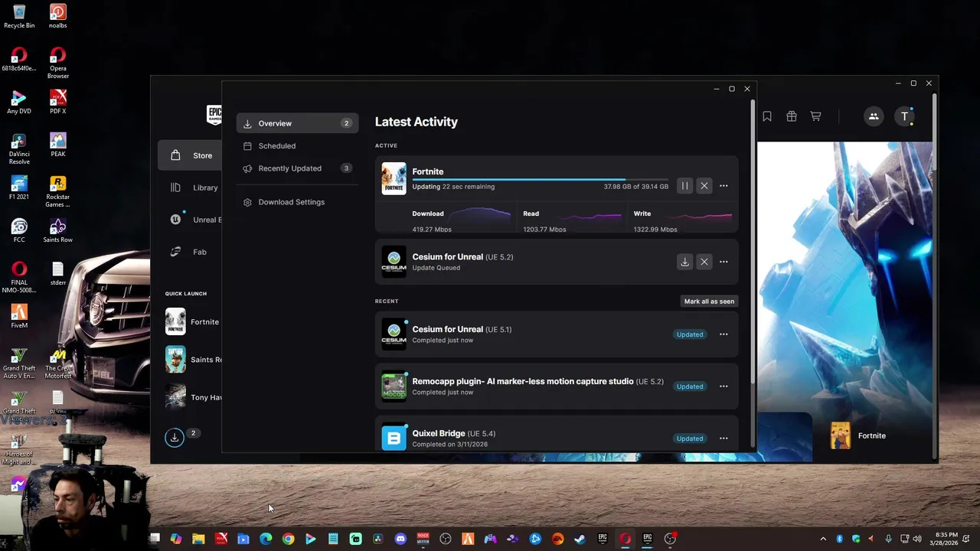Open Fortnite download more options menu
This screenshot has width=980, height=551.
724,186
